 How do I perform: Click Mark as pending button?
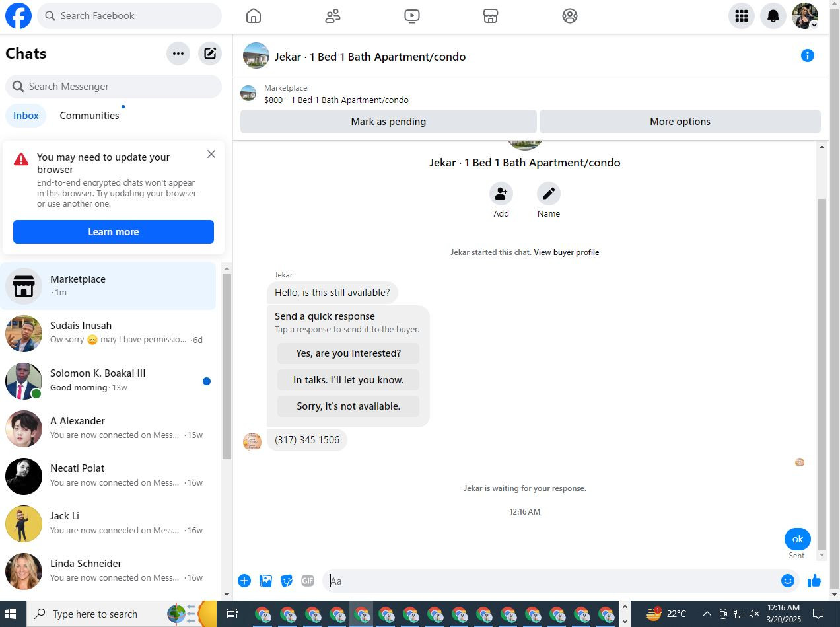(x=388, y=122)
